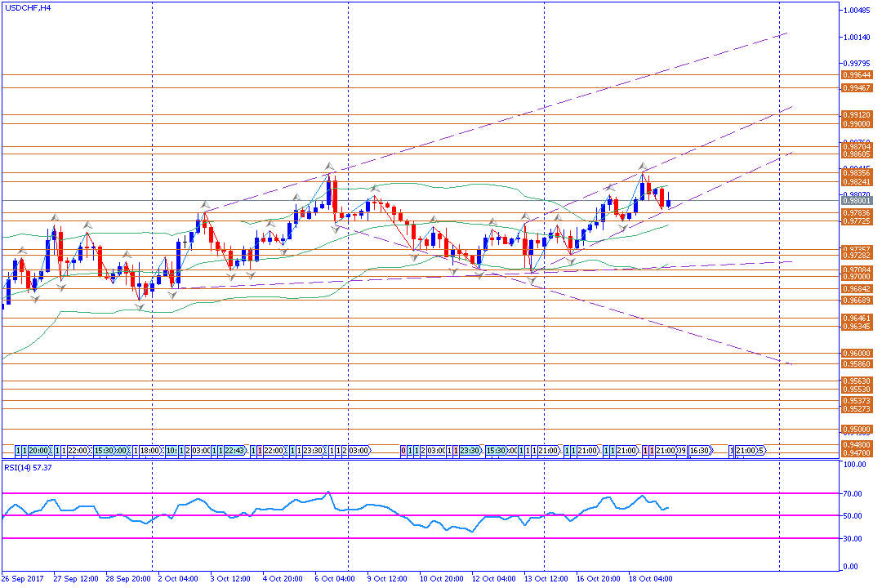Select the 0.96345 level tag
The height and width of the screenshot is (588, 882).
pos(857,327)
